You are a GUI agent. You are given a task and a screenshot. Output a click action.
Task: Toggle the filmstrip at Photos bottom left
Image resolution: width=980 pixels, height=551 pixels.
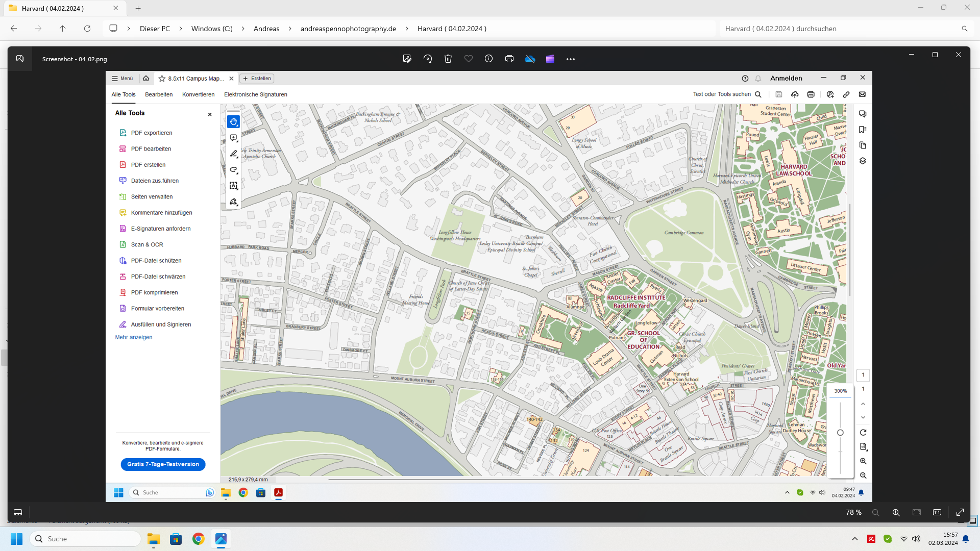(18, 512)
